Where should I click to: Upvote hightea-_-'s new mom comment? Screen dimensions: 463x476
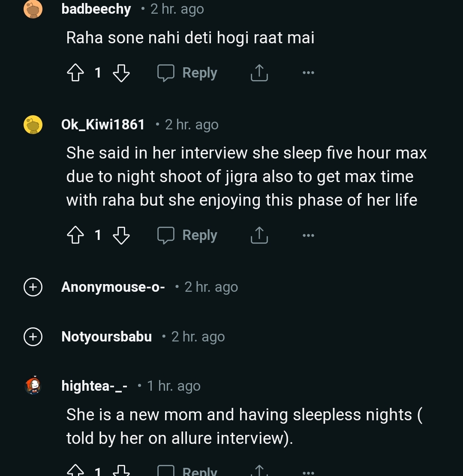point(75,470)
